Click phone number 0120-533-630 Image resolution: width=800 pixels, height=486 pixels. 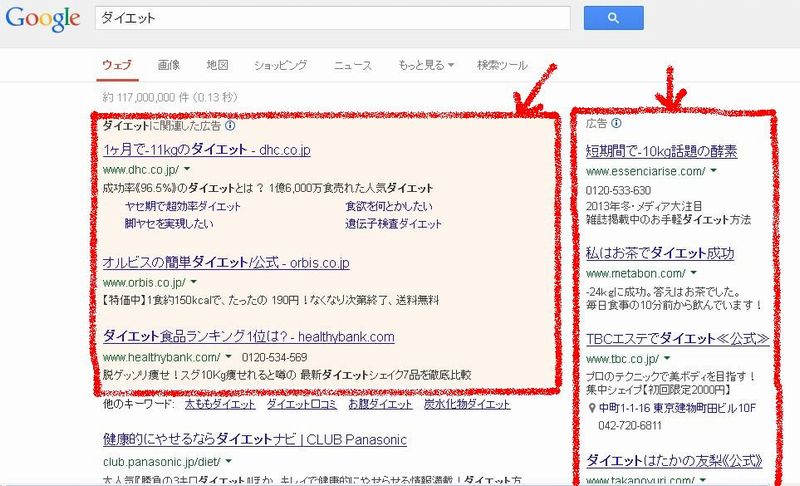[x=618, y=190]
